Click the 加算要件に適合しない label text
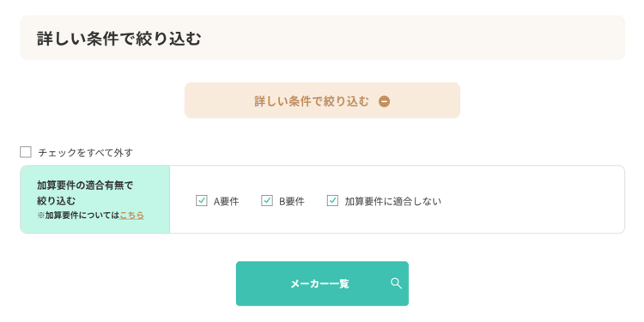 [x=392, y=201]
